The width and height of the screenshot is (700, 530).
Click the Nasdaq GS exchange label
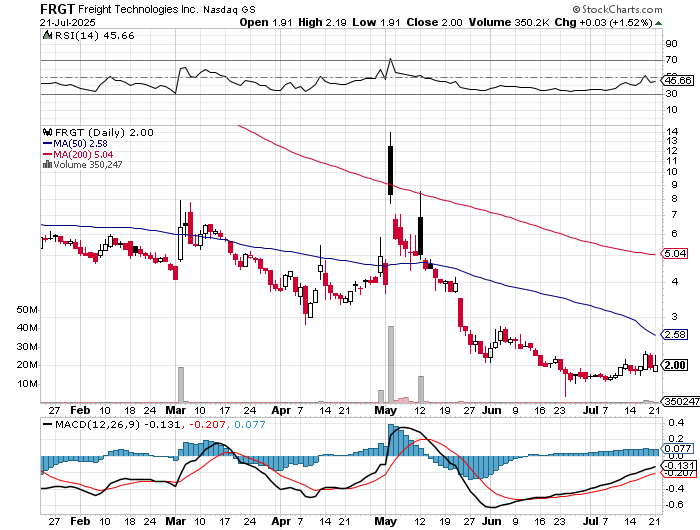[229, 9]
